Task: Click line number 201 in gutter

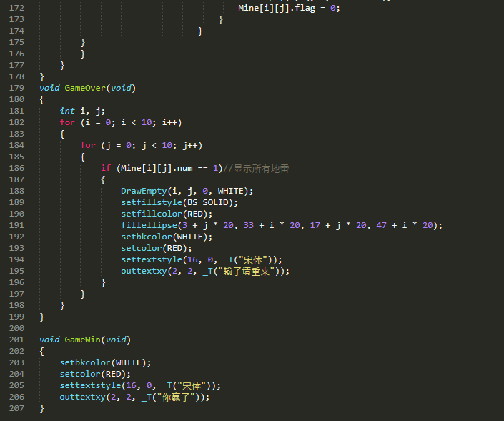Action: pyautogui.click(x=16, y=340)
